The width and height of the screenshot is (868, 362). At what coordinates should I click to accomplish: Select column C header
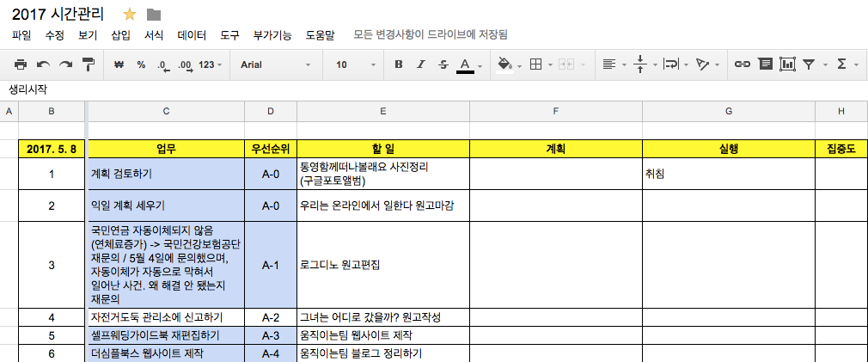tap(166, 111)
